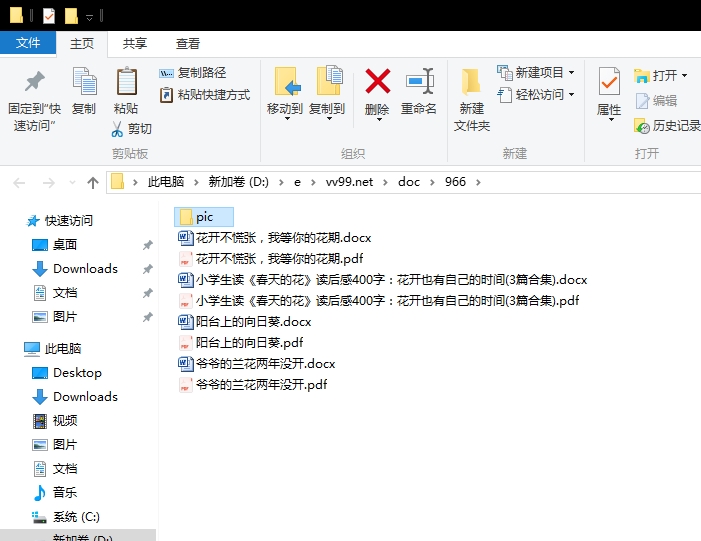Click the Properties (属性) checkmark icon
The image size is (701, 541).
(x=609, y=81)
